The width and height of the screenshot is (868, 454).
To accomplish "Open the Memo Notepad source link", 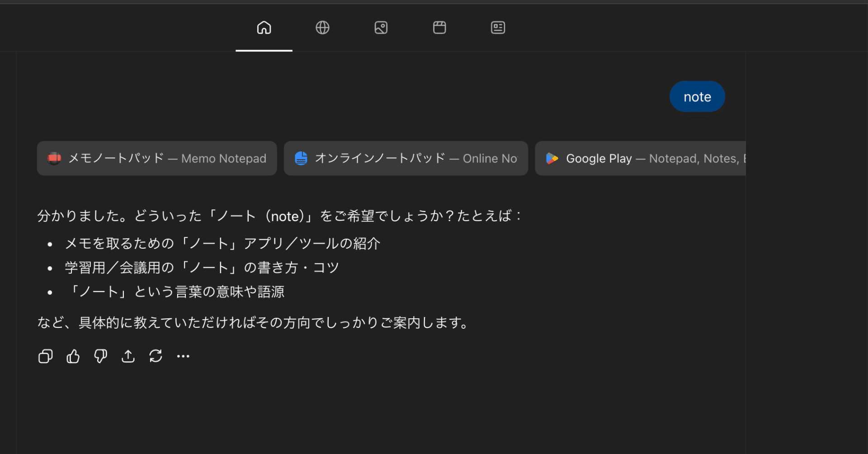I will [157, 158].
